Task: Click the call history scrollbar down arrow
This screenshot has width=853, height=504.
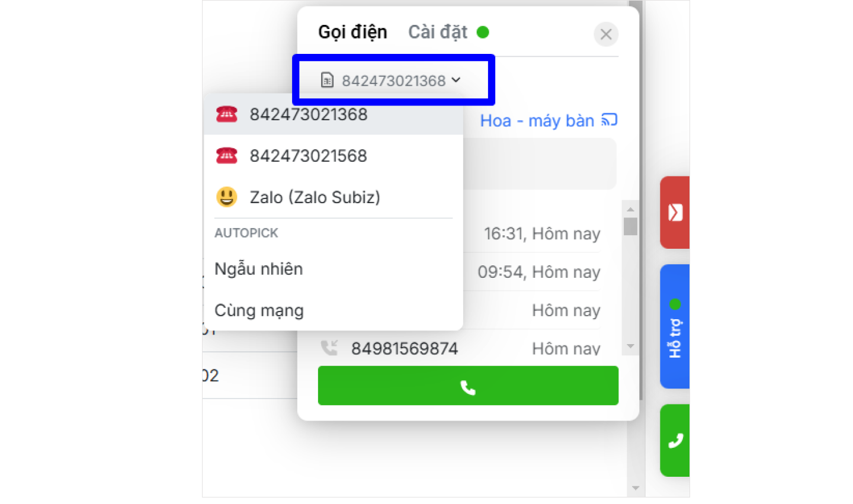Action: click(630, 346)
